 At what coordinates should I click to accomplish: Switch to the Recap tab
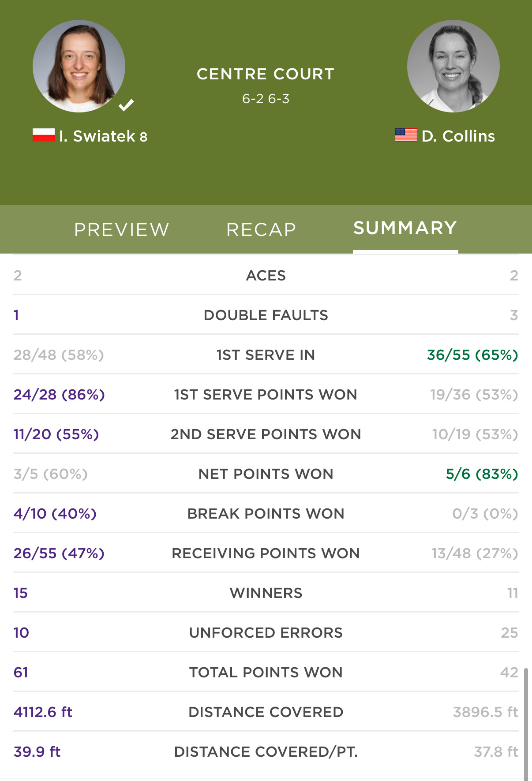[261, 229]
